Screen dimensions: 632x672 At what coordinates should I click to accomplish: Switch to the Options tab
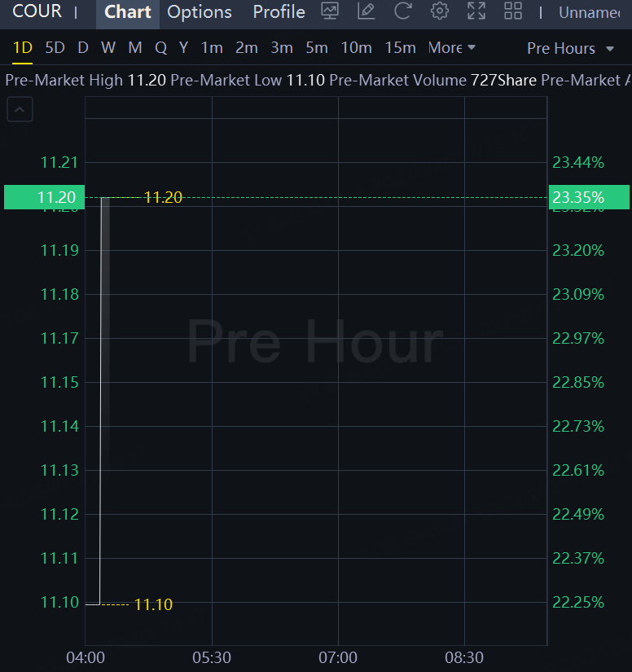[200, 12]
